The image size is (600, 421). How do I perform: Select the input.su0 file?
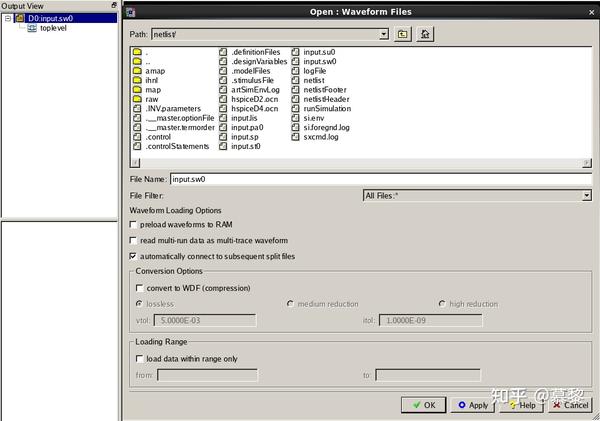pos(319,52)
